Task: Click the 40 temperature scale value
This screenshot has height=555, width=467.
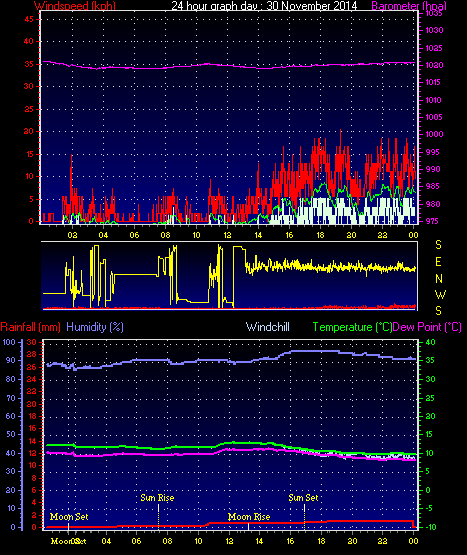Action: pyautogui.click(x=430, y=343)
